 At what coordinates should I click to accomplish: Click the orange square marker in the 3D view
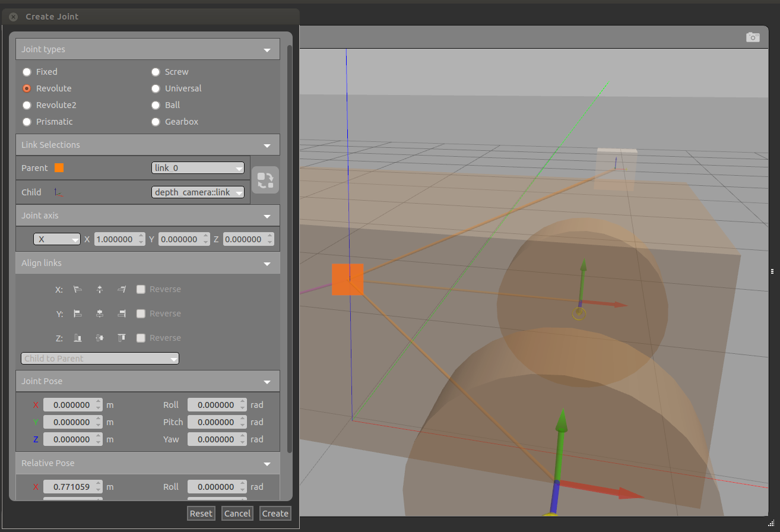(347, 279)
